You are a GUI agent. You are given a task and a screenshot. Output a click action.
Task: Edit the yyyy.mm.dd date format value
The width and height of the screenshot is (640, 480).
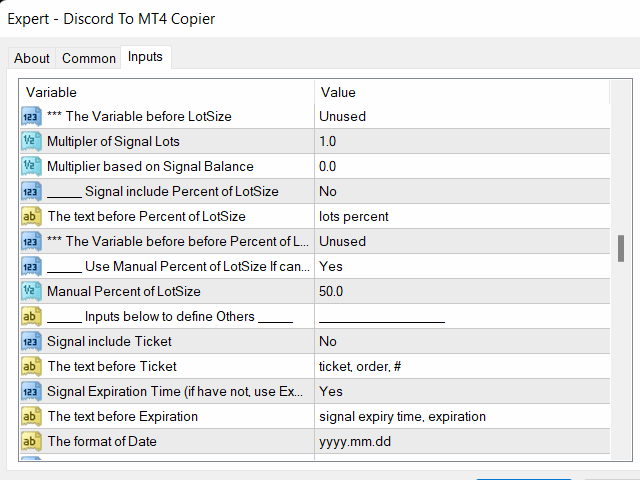pyautogui.click(x=462, y=442)
